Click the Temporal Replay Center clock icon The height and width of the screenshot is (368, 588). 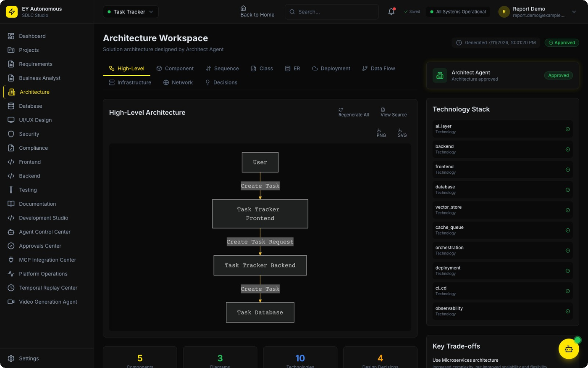(x=11, y=288)
